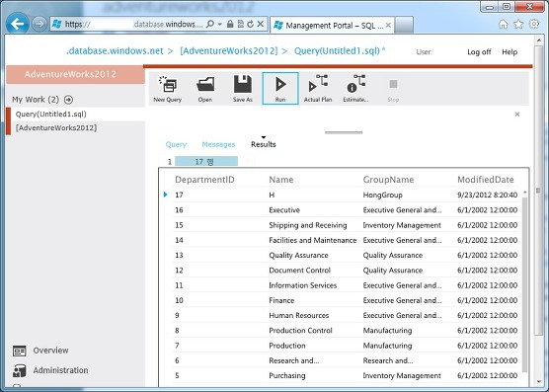Go back with browser back arrow
Screen dimensions: 549x392
click(17, 24)
